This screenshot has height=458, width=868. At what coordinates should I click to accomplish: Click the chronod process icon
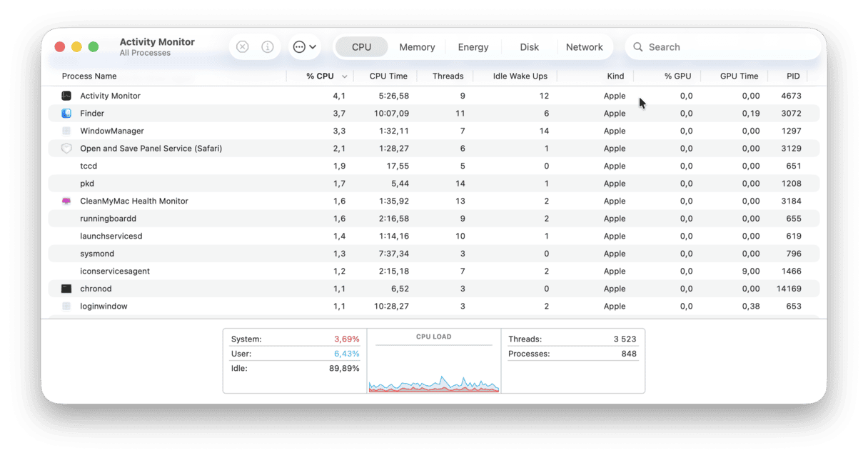[66, 289]
